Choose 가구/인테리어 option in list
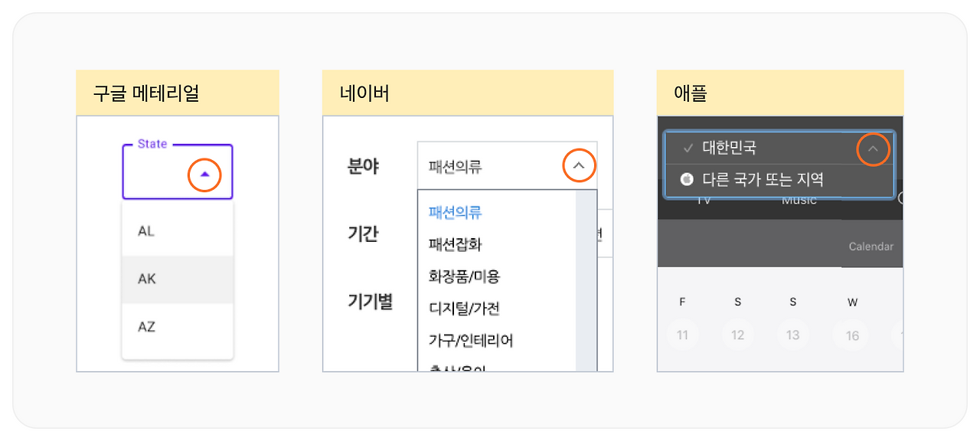The height and width of the screenshot is (441, 980). point(471,341)
